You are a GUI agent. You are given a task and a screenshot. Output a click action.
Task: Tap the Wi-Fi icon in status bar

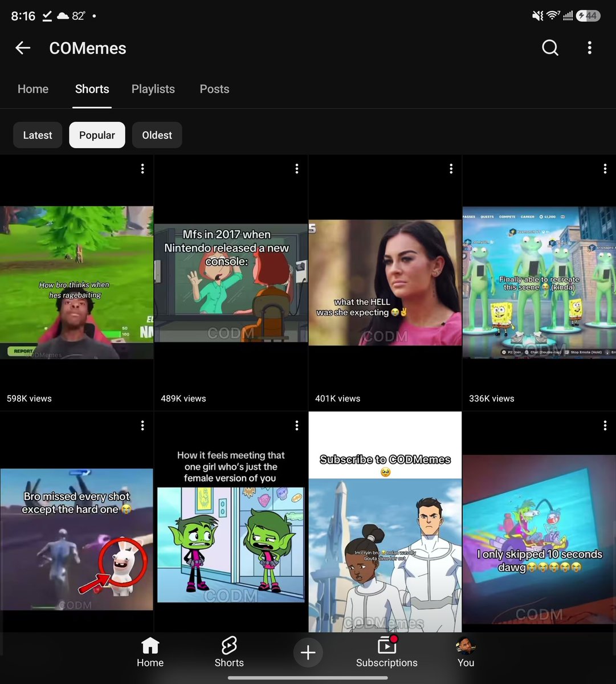point(553,16)
